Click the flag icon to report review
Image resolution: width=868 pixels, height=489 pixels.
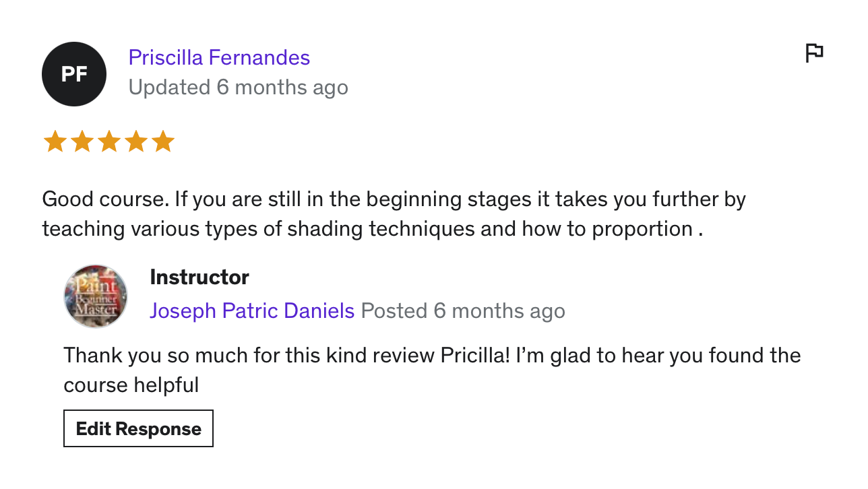pyautogui.click(x=814, y=53)
